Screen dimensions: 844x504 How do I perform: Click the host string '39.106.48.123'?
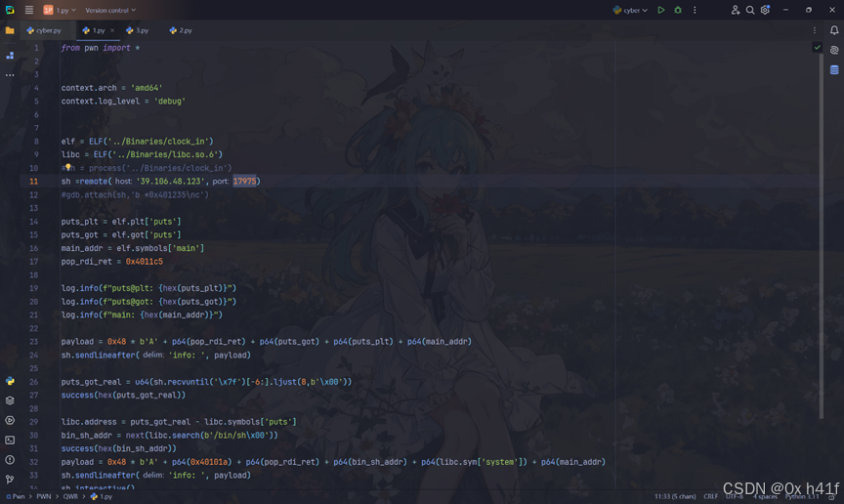tap(172, 181)
